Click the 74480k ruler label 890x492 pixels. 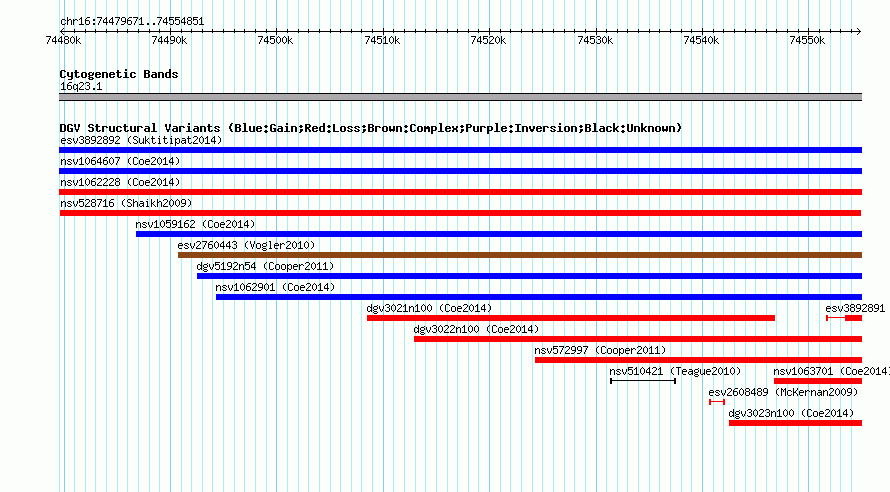click(x=63, y=40)
